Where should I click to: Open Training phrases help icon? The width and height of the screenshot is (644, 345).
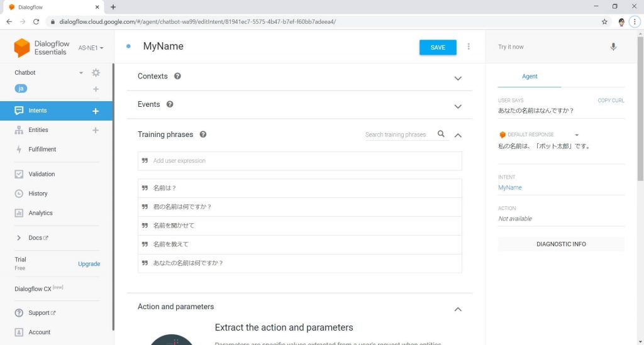[x=203, y=134]
